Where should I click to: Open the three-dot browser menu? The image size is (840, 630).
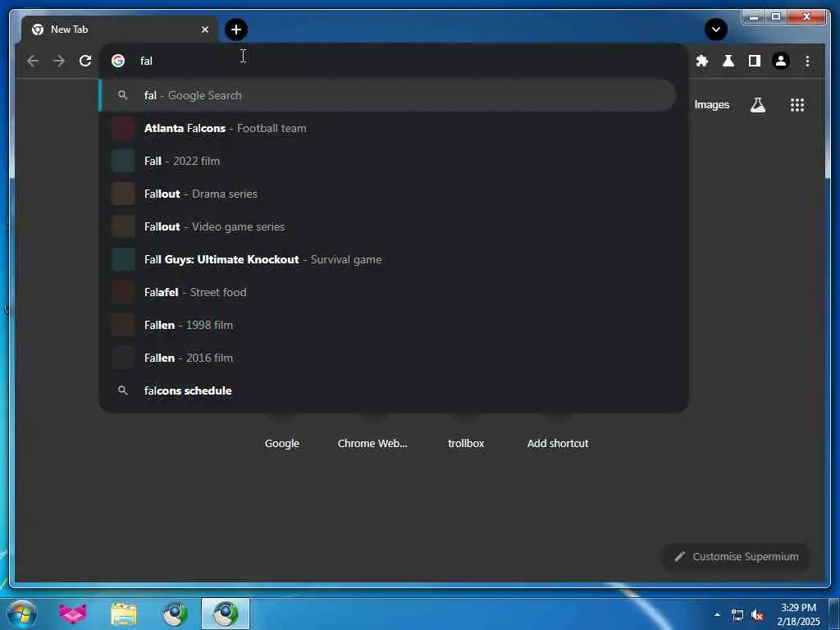coord(807,61)
